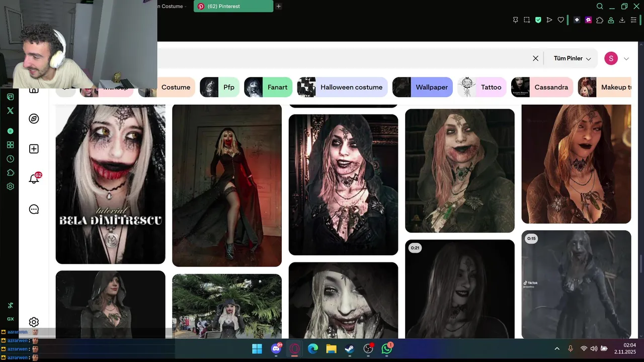Open the easy setup sliders icon
This screenshot has height=362, width=644.
[x=634, y=20]
